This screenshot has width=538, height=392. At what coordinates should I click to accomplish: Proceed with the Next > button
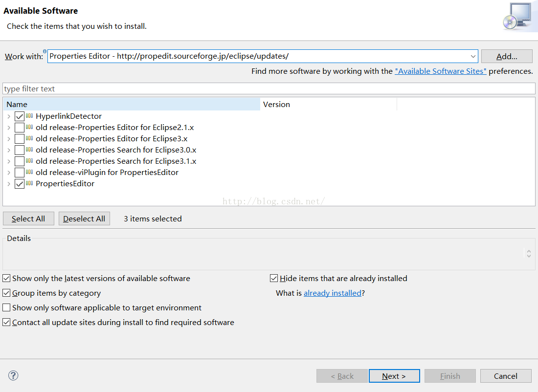click(394, 376)
